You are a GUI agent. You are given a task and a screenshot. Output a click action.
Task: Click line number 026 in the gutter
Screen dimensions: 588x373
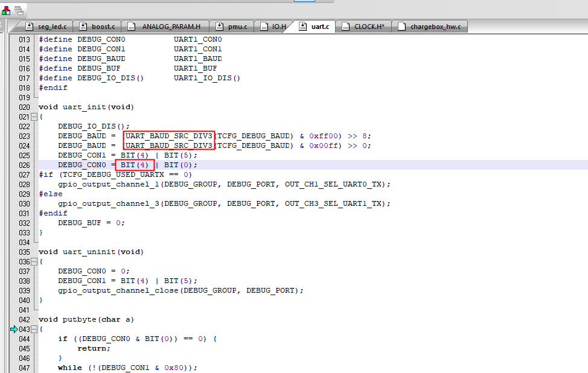point(24,165)
